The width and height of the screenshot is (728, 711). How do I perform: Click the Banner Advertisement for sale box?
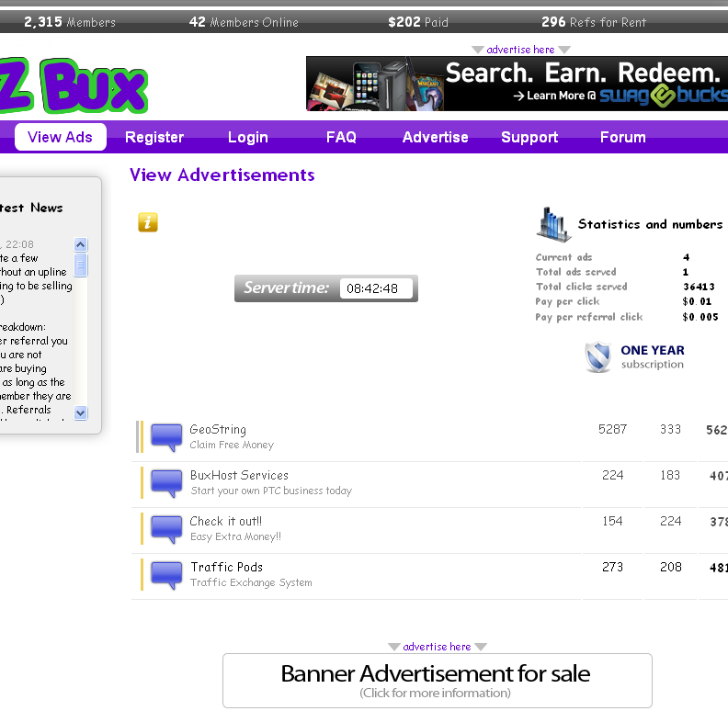[x=438, y=681]
